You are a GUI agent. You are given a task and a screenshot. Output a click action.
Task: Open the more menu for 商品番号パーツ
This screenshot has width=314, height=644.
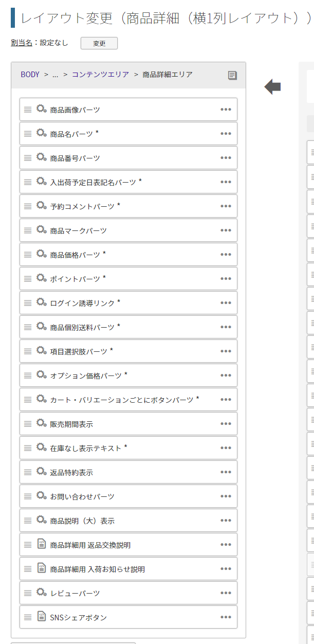coord(226,158)
